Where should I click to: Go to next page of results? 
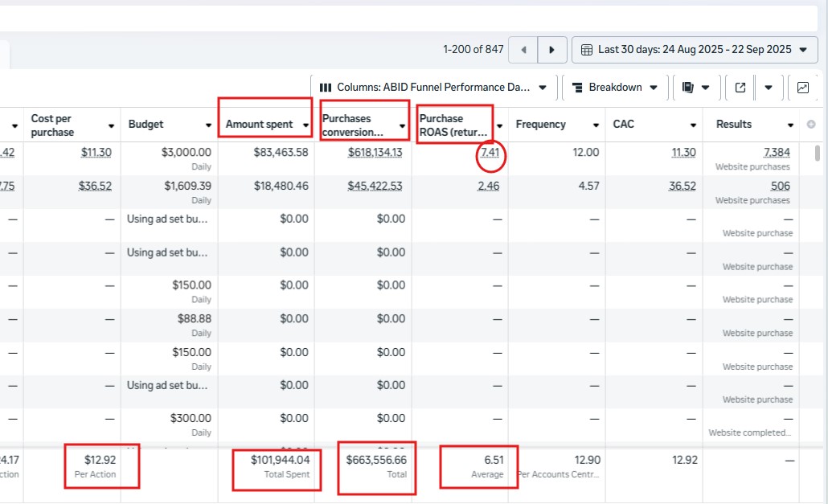tap(551, 50)
